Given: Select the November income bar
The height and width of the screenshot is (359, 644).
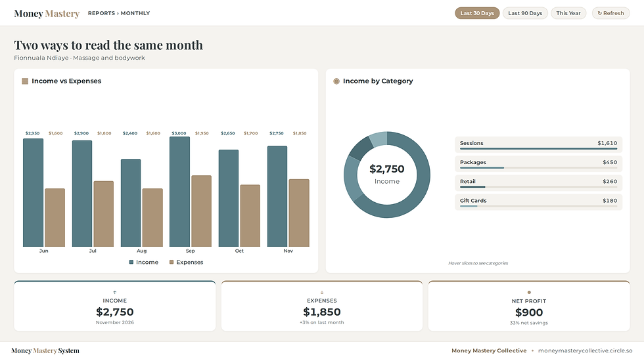Looking at the screenshot, I should (277, 196).
